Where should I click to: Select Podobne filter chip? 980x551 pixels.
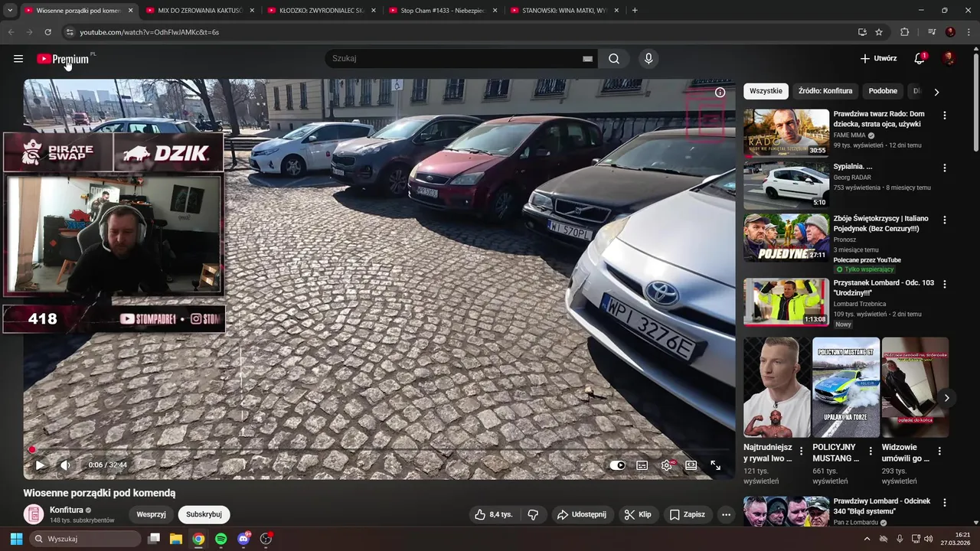pos(883,91)
